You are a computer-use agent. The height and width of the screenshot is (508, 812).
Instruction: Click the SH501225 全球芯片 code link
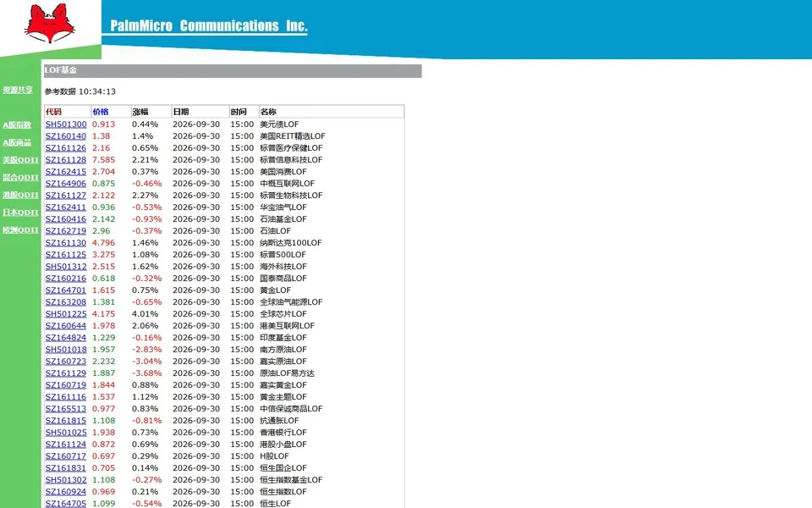coord(66,313)
